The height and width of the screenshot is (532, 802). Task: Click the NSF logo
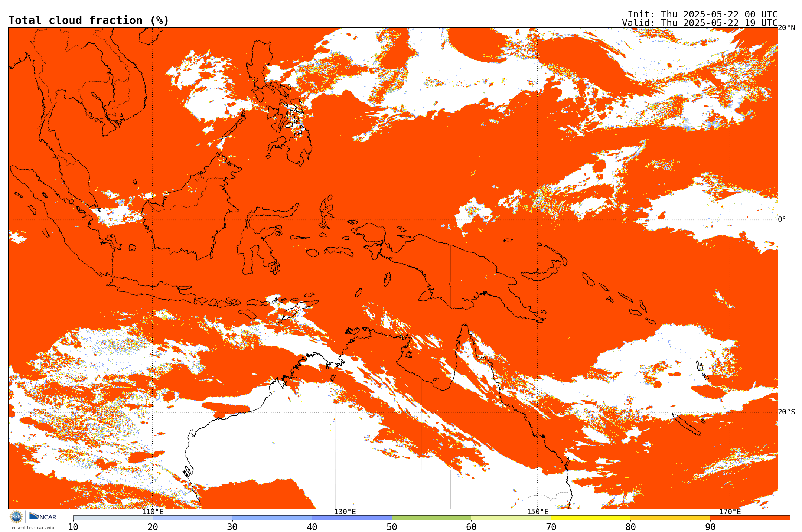click(16, 516)
